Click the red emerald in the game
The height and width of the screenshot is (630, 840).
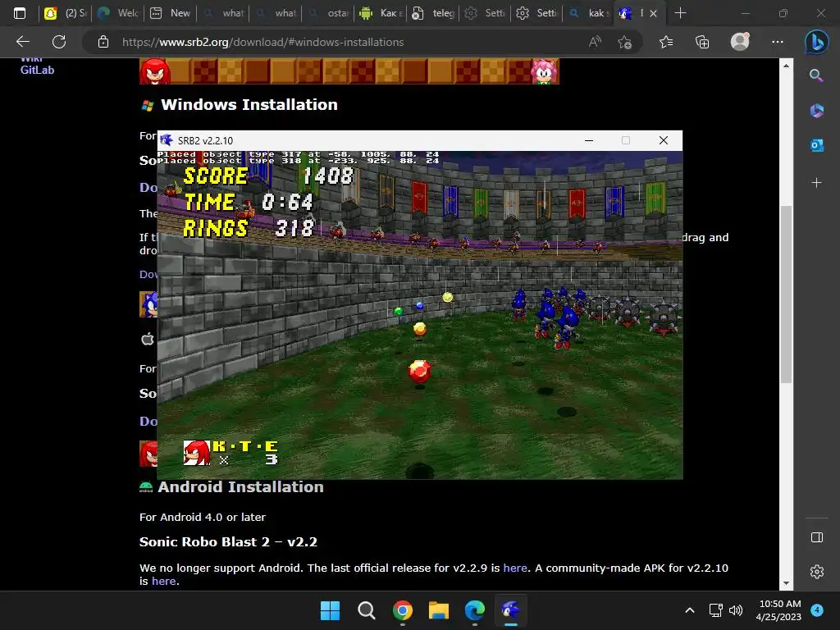419,371
